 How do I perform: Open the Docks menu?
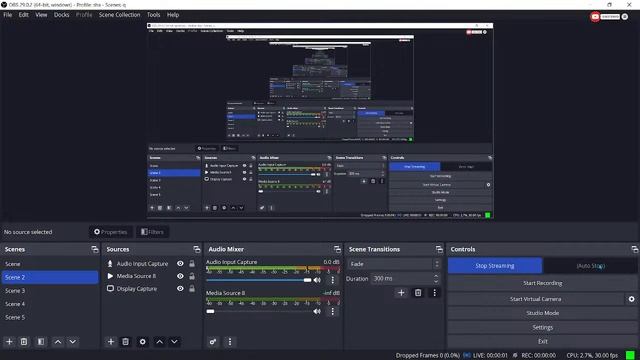pos(62,15)
